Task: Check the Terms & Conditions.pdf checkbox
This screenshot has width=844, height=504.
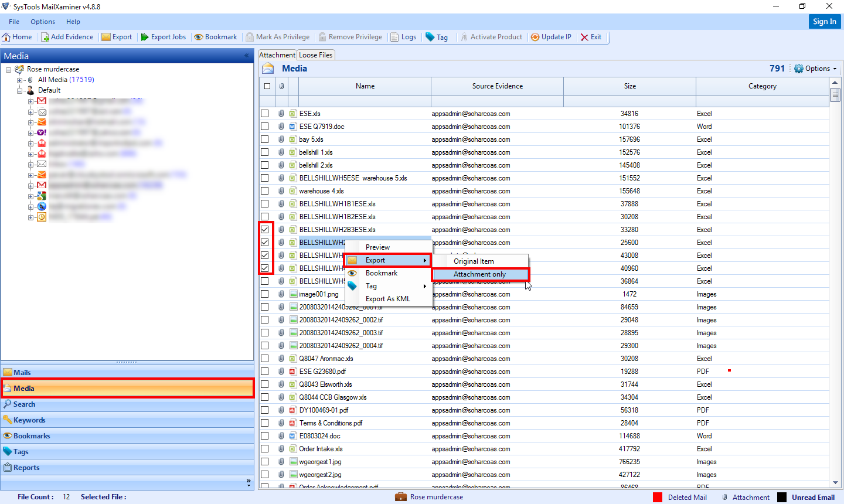Action: pos(265,423)
